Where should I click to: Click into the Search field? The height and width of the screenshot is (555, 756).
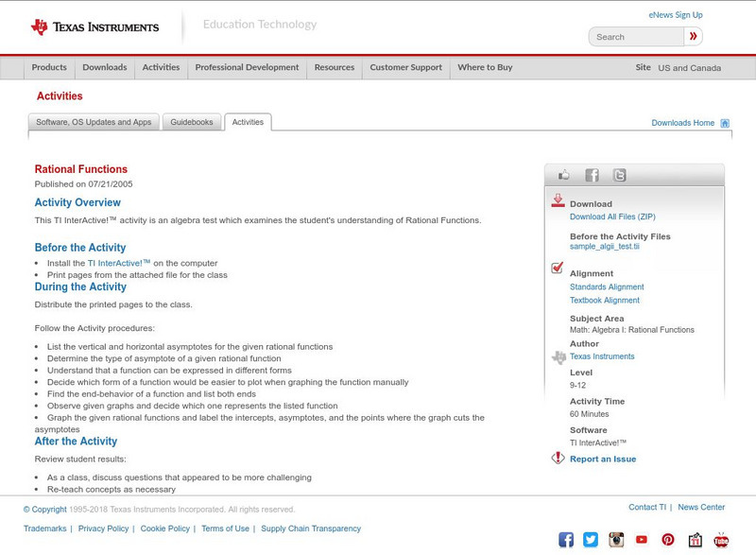(636, 37)
